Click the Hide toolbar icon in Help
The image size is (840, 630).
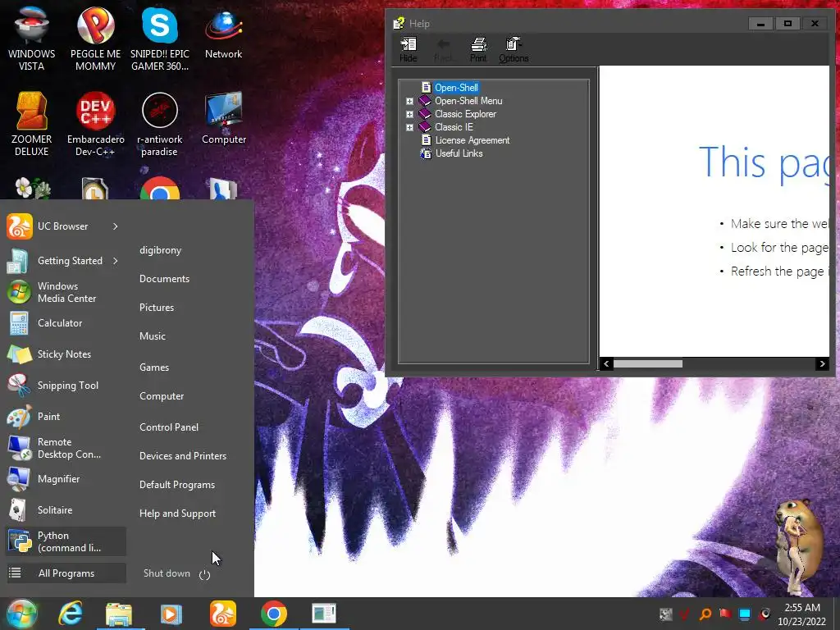pyautogui.click(x=409, y=50)
